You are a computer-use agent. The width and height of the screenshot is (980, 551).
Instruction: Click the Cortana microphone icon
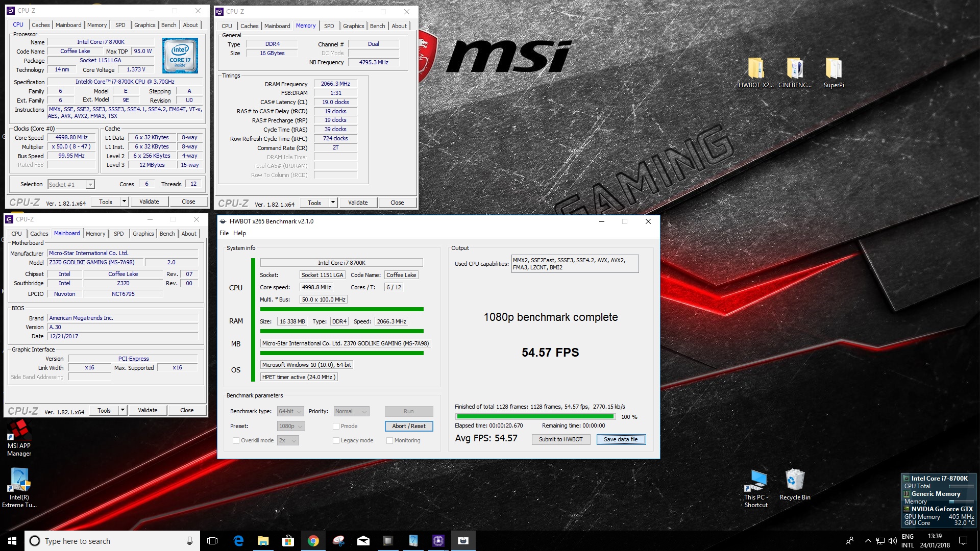(x=189, y=541)
